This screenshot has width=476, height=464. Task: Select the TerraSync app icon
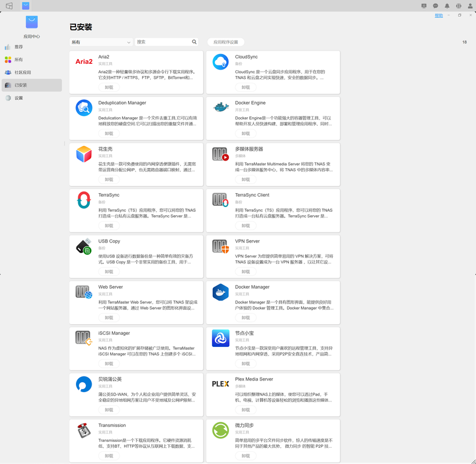point(84,200)
